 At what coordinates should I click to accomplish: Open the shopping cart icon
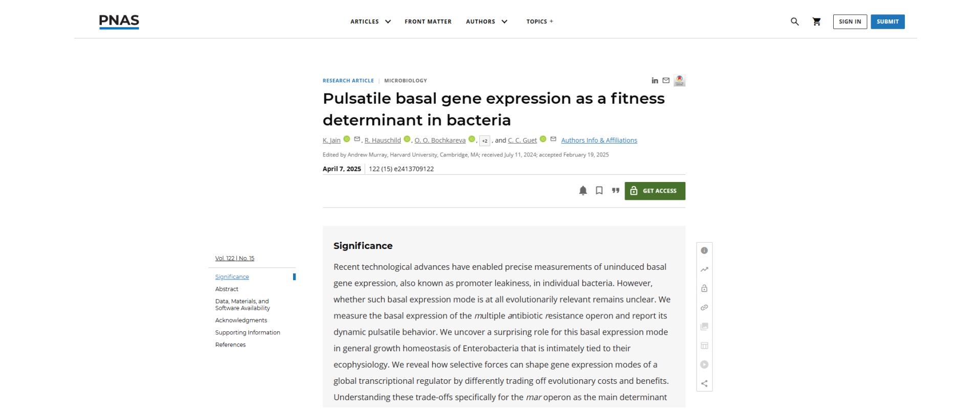816,21
